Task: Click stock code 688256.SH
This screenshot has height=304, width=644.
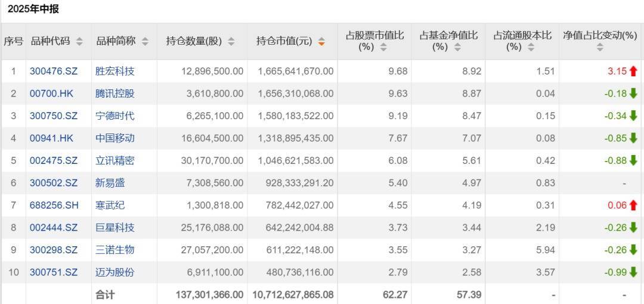Action: (x=54, y=205)
